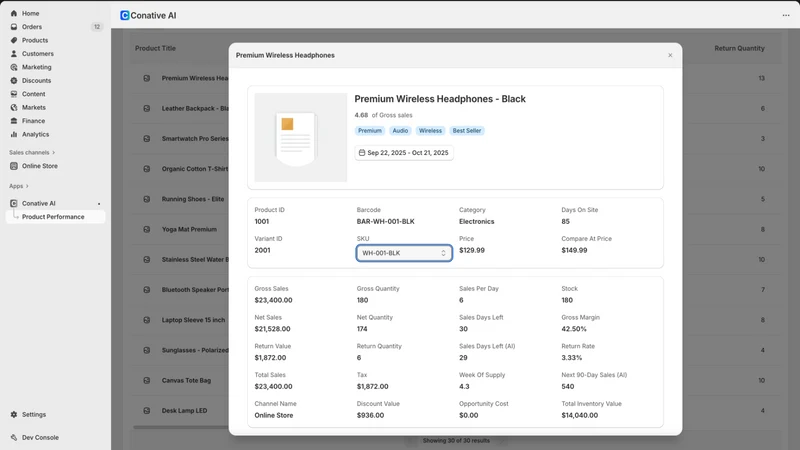Click the Markets globe icon

click(14, 107)
